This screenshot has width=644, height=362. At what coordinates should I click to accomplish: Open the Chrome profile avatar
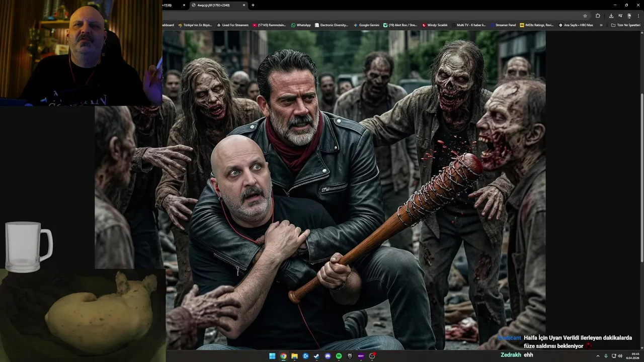(629, 16)
